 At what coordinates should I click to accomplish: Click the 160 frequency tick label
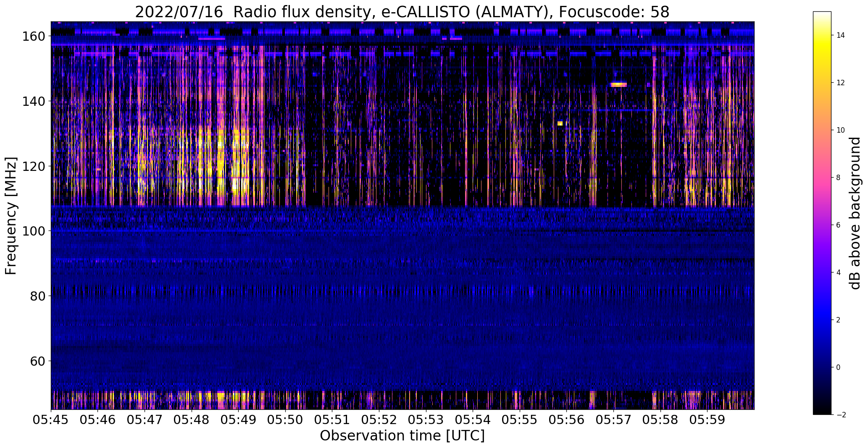34,37
